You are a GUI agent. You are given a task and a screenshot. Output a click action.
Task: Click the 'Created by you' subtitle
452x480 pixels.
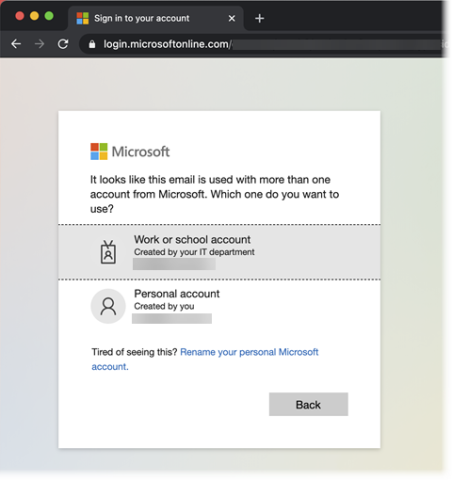(164, 306)
